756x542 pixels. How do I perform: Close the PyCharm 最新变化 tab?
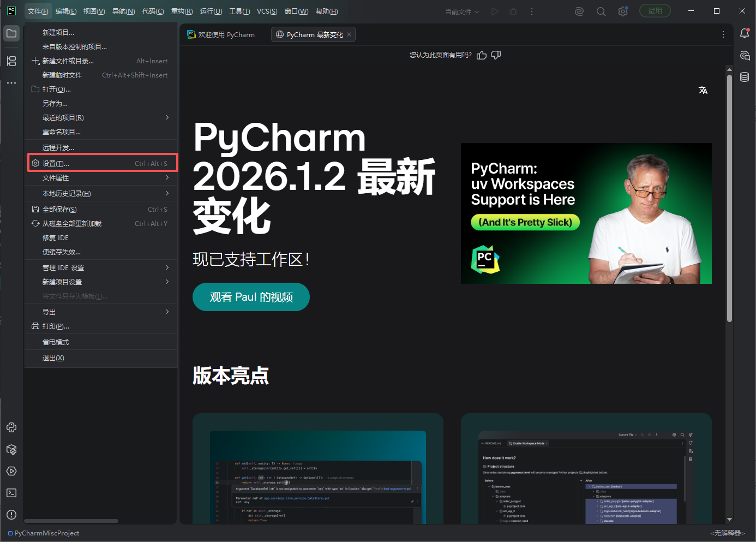[349, 34]
